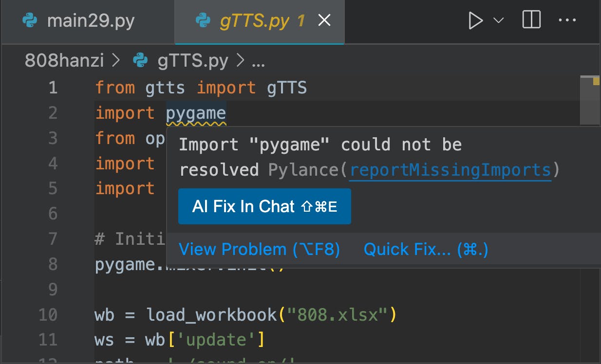Open the 808hanzi breadcrumb folder

pos(64,61)
